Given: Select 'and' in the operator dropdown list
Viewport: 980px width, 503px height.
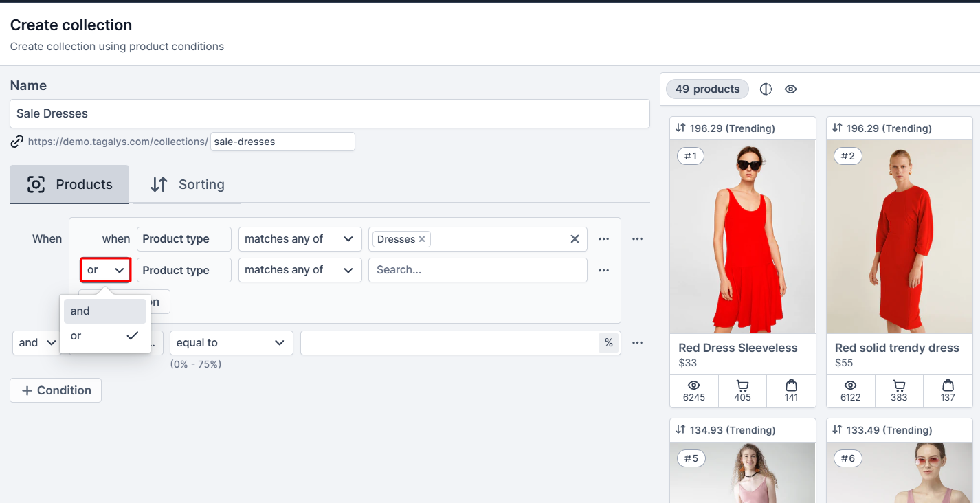Looking at the screenshot, I should [105, 311].
